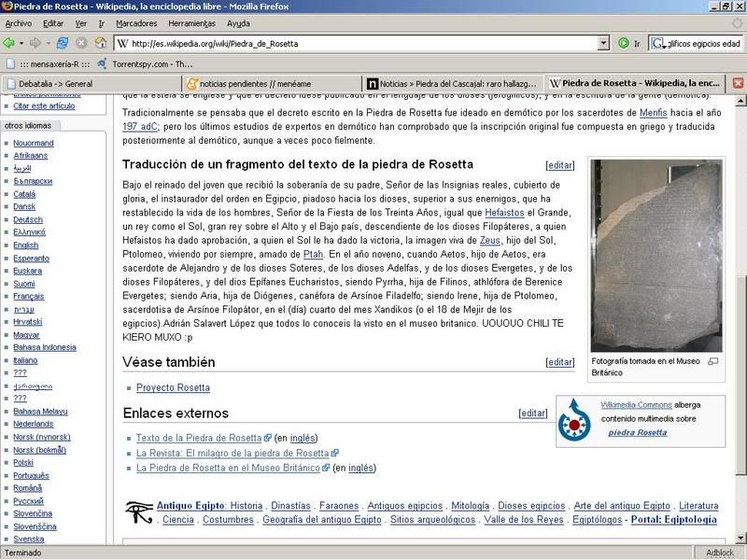
Task: Click the Stop loading icon
Action: 81,43
